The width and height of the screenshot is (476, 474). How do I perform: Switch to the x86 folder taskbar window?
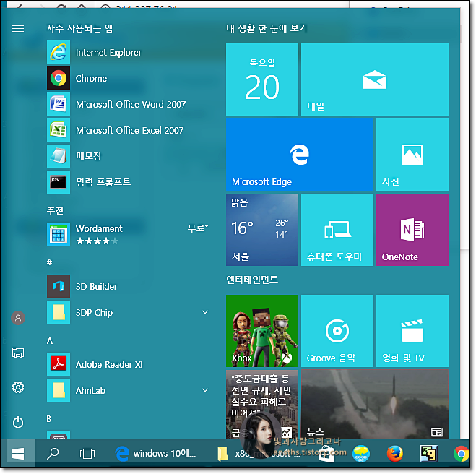point(261,454)
